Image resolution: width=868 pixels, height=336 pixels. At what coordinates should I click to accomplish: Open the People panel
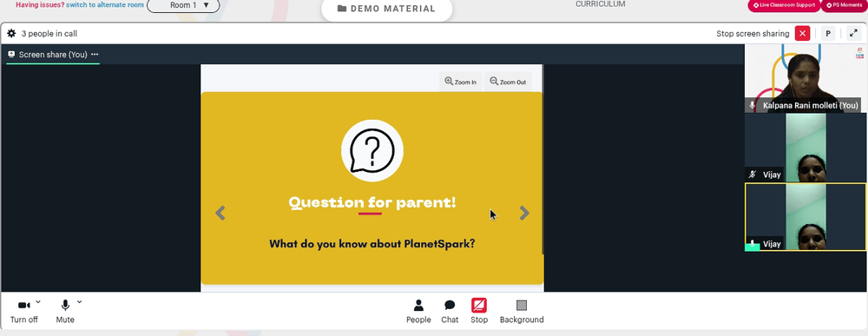(x=418, y=312)
